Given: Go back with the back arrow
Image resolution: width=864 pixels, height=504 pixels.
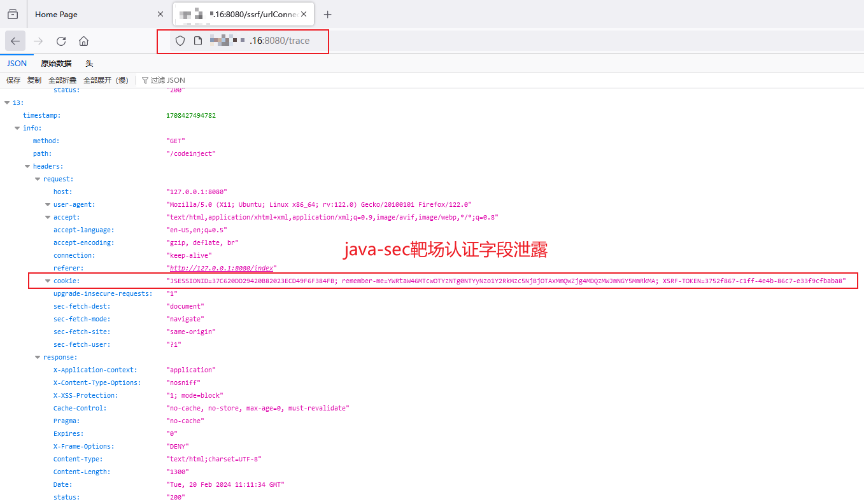Looking at the screenshot, I should coord(15,41).
